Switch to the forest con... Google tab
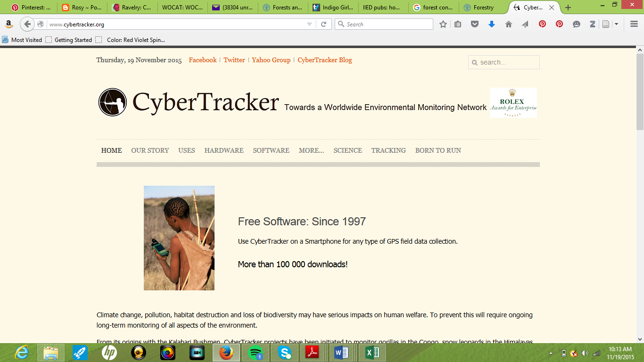Image resolution: width=644 pixels, height=362 pixels. click(x=432, y=8)
